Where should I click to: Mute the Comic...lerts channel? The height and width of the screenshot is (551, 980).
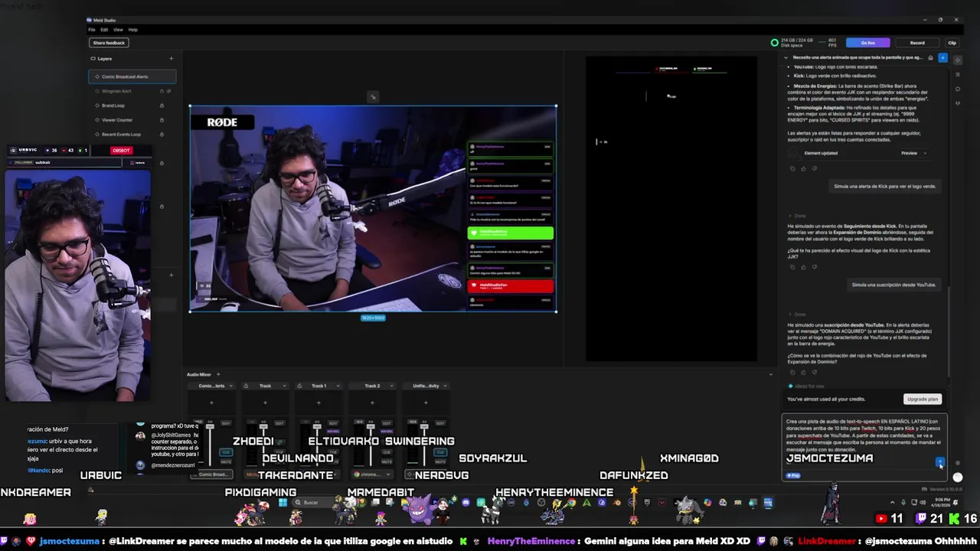point(227,462)
